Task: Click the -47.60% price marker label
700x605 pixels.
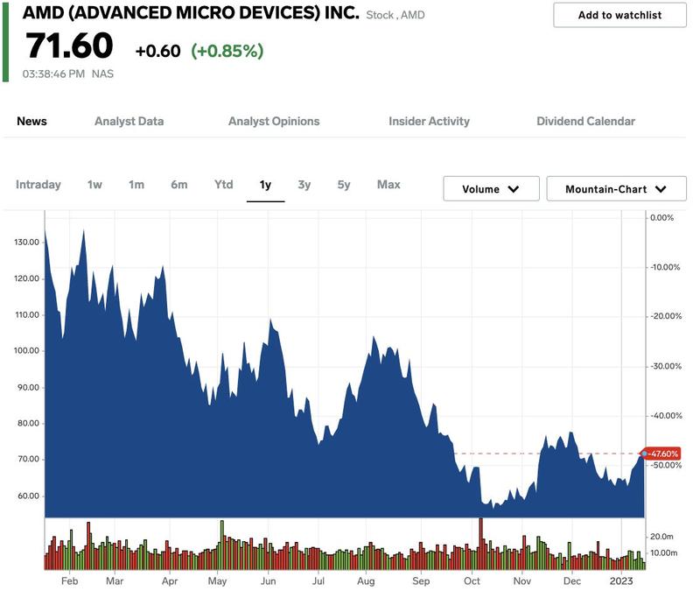Action: pos(662,454)
